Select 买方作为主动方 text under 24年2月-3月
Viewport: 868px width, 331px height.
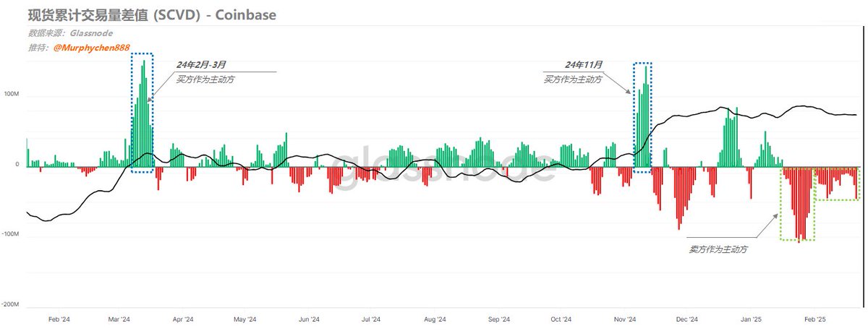205,79
